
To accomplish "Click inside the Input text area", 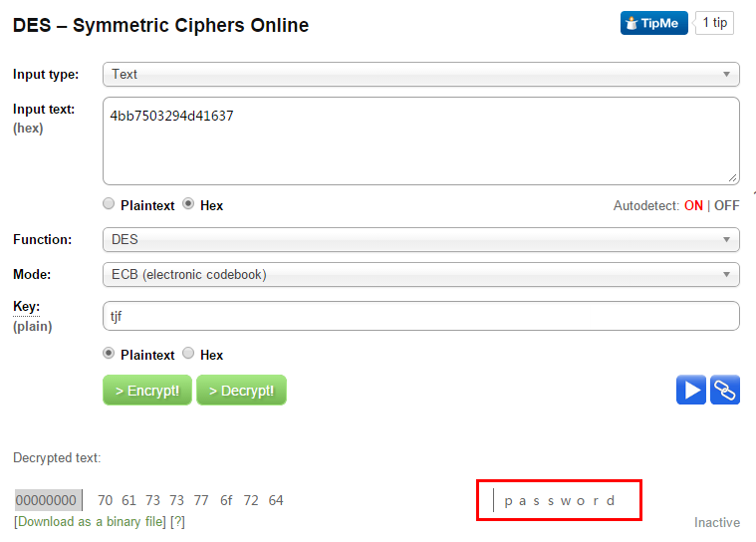I will click(x=421, y=140).
